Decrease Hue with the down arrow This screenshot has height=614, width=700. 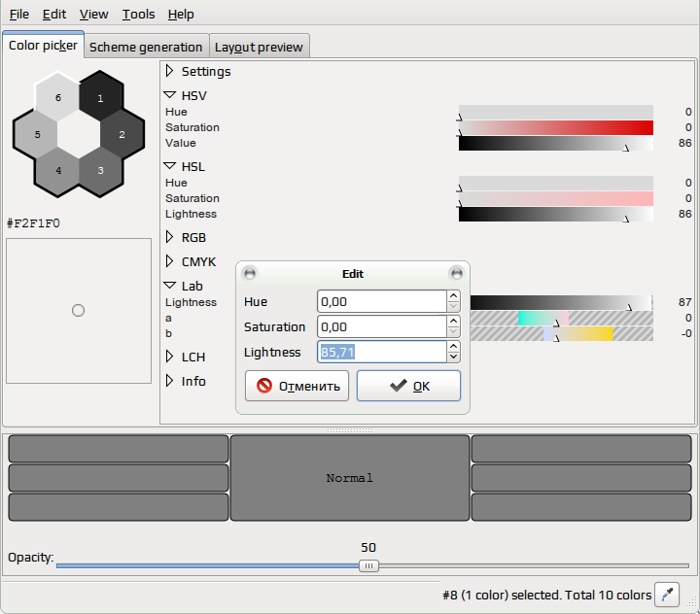point(453,307)
